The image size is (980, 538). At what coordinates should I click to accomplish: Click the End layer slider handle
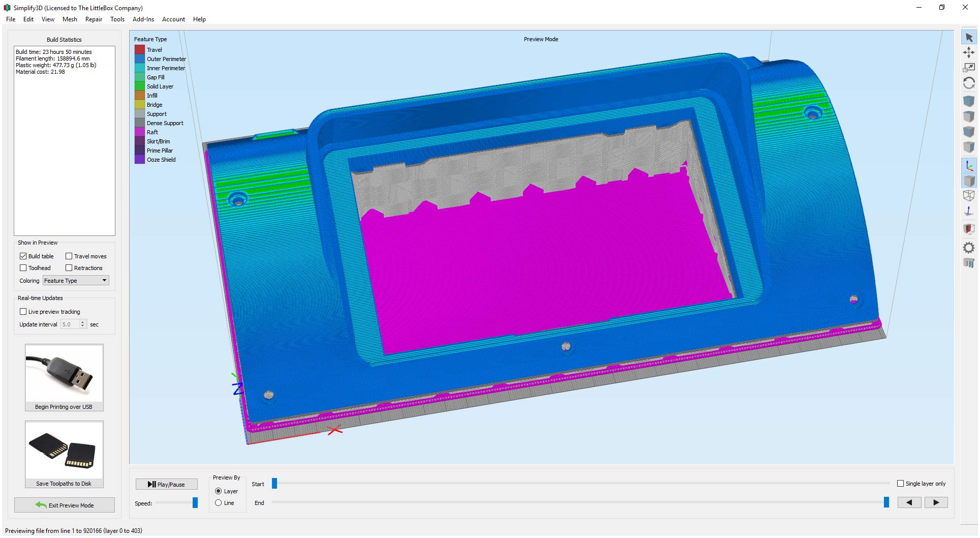pos(886,502)
